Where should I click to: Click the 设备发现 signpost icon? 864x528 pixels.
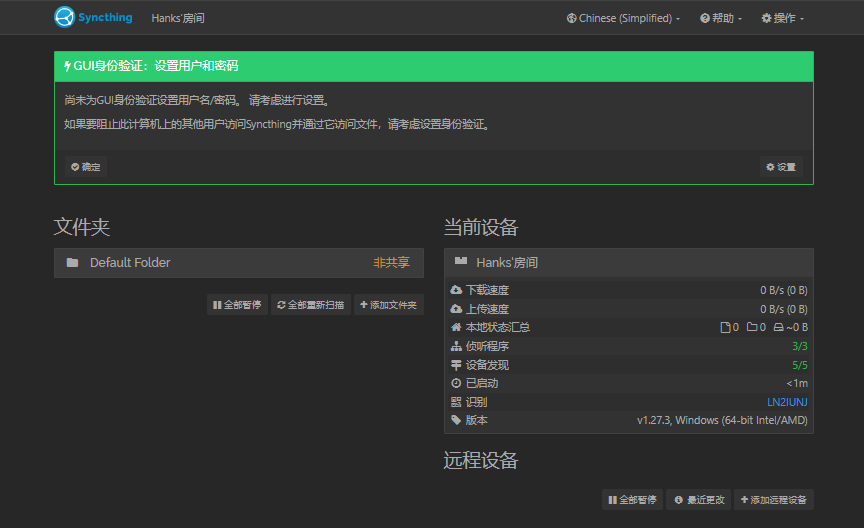456,365
